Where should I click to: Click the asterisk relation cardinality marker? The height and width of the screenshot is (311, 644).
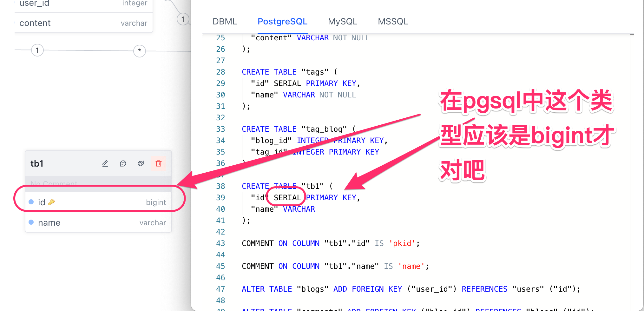click(139, 51)
